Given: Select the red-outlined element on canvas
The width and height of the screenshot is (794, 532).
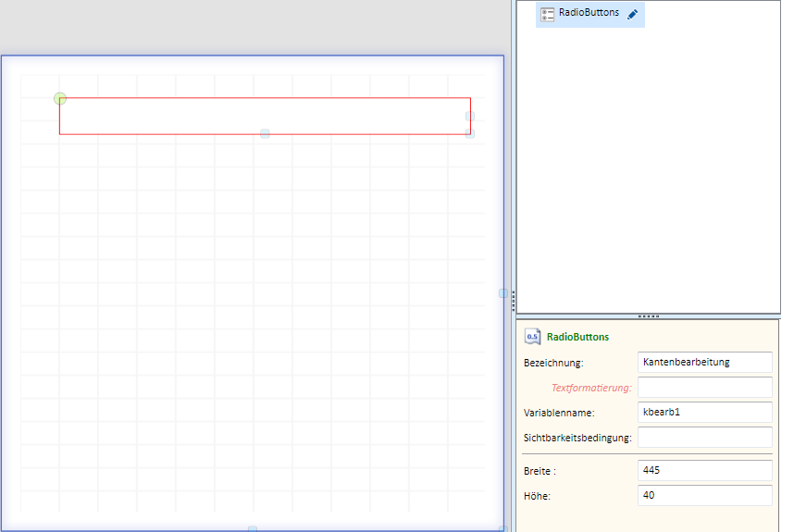Looking at the screenshot, I should 265,116.
